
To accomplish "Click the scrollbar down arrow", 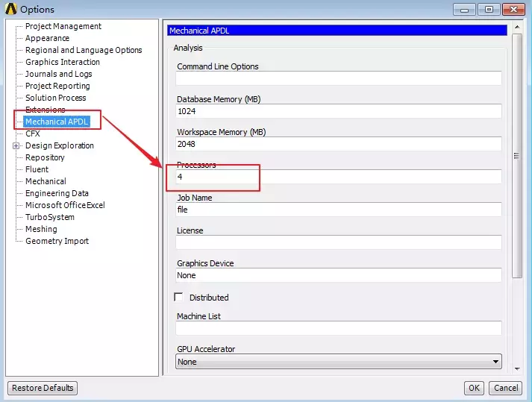I will pyautogui.click(x=517, y=369).
